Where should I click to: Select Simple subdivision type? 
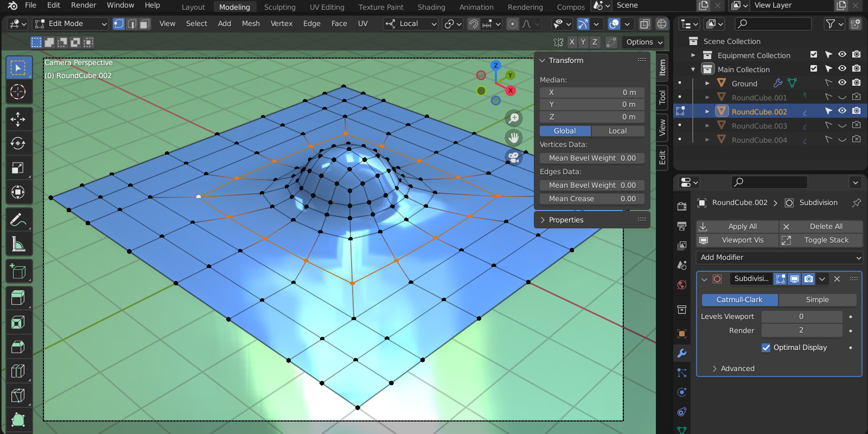[817, 300]
